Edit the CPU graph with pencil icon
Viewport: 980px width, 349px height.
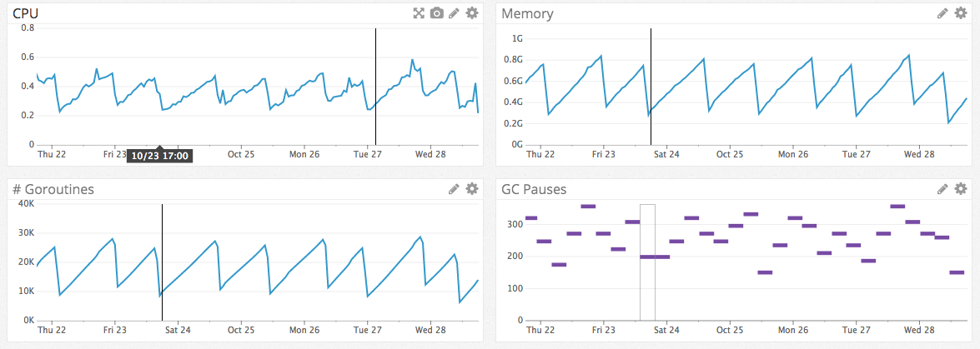(x=455, y=13)
